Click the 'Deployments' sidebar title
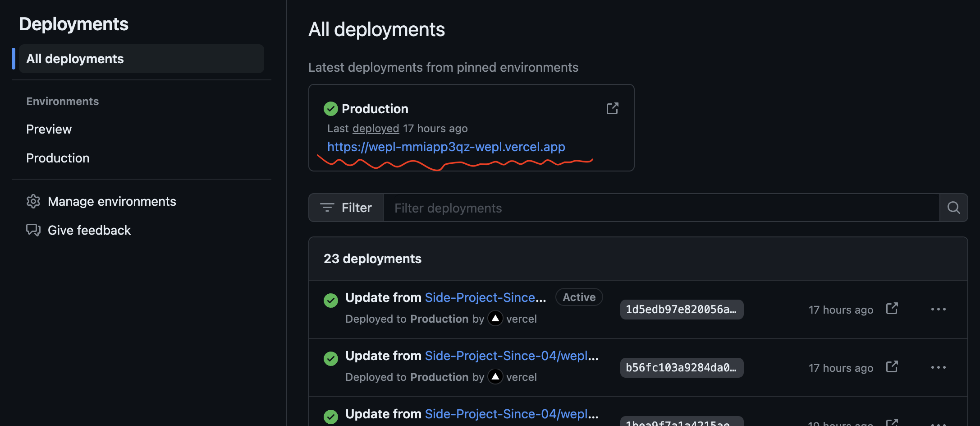 [73, 24]
